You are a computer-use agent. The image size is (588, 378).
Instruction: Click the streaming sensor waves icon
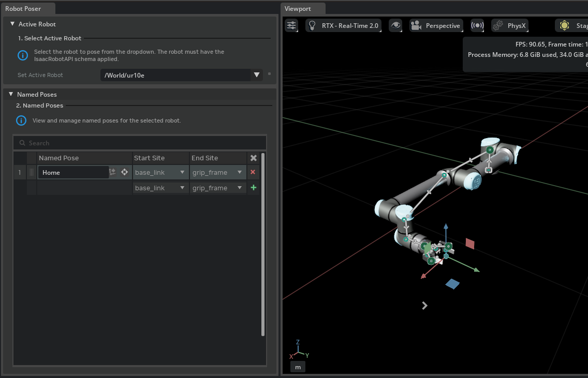pos(477,25)
